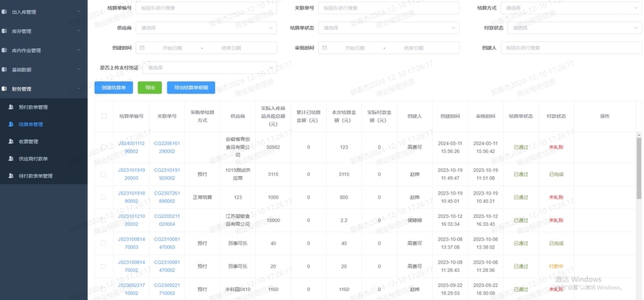Click the 出入库管理 sidebar icon
Screen dimensions: 644x300
click(x=4, y=12)
